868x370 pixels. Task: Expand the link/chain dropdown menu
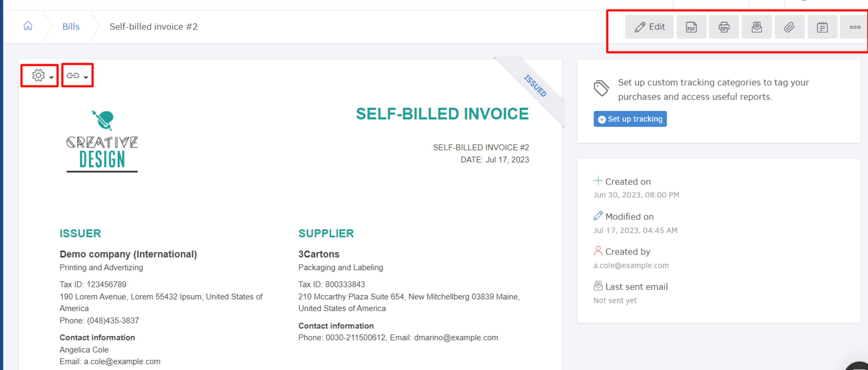click(x=77, y=76)
